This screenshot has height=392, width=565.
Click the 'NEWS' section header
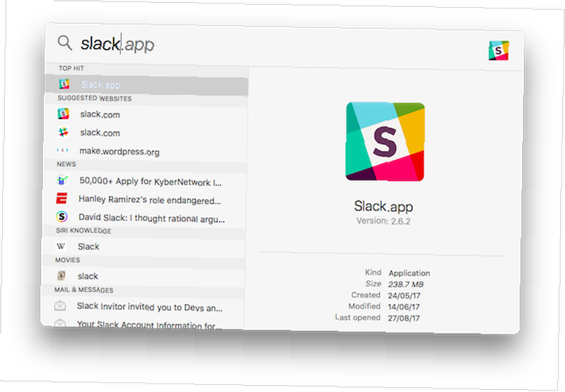[66, 164]
